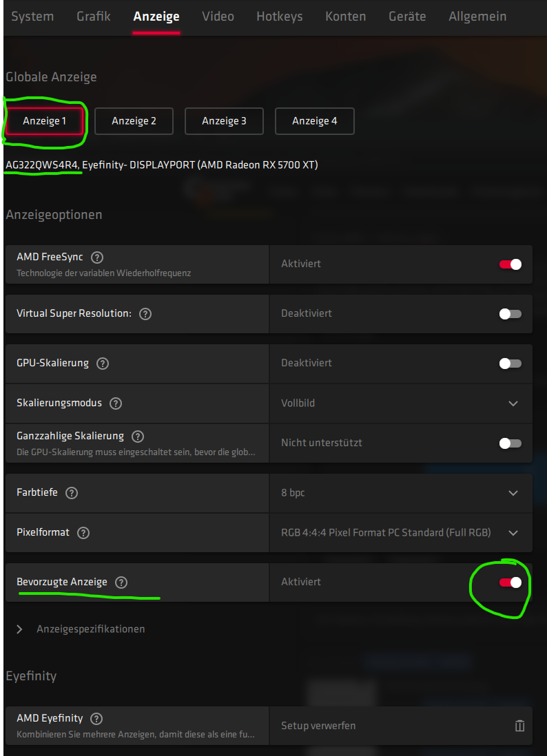Show help for Virtual Super Resolution

coord(145,314)
